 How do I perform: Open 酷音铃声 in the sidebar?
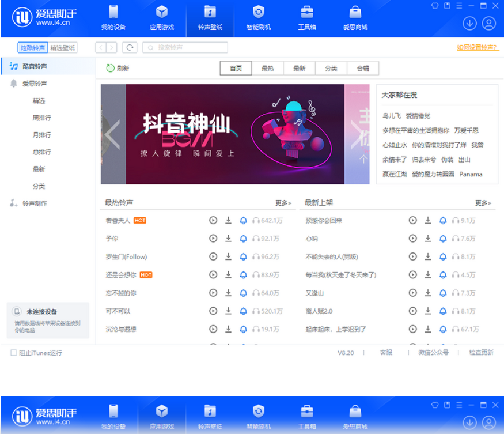click(48, 66)
